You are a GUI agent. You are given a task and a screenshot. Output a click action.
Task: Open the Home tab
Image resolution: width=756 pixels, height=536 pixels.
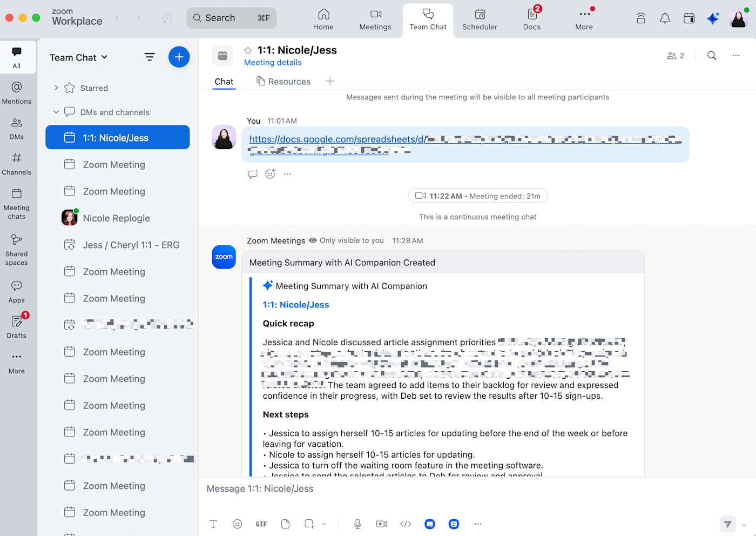point(323,20)
